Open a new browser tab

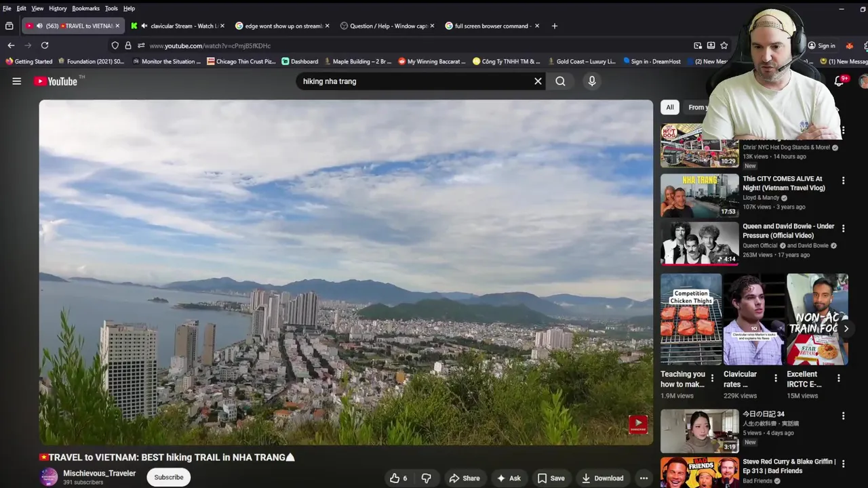click(554, 26)
